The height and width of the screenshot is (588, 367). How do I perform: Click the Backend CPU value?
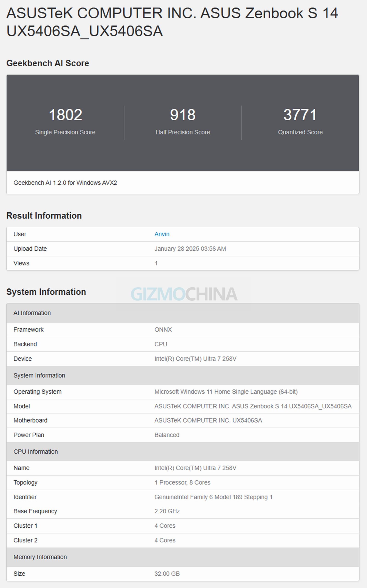tap(161, 344)
